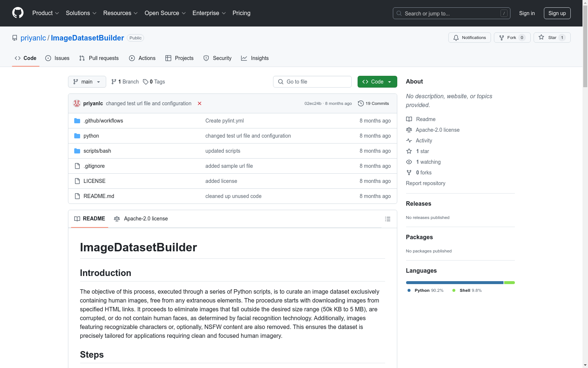Open the ImageDatasetBuilder repository title link
588x368 pixels.
[x=87, y=38]
